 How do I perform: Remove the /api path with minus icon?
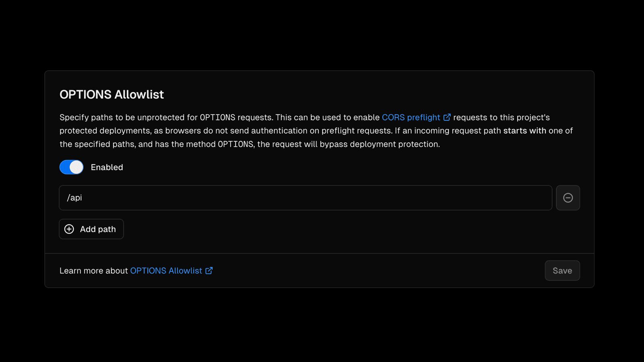568,198
